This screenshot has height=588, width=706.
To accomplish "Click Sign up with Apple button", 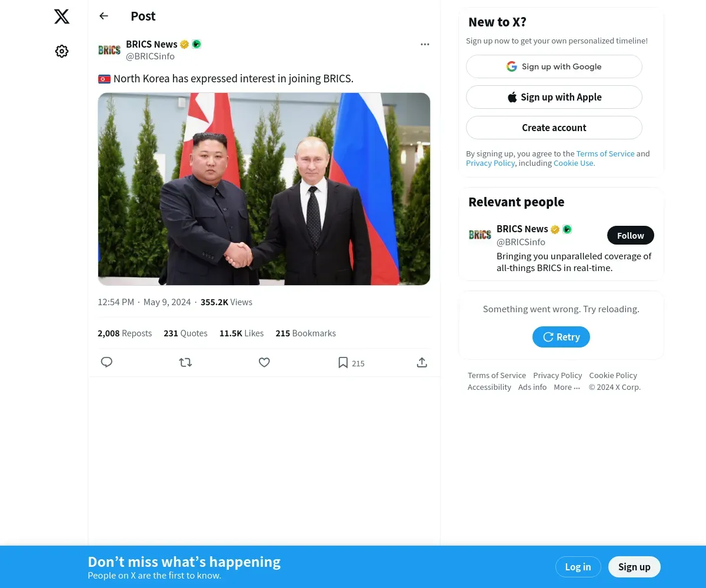I will 554,97.
